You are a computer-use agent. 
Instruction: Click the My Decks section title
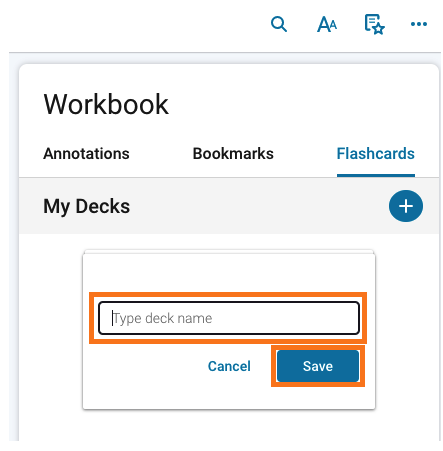pos(87,206)
